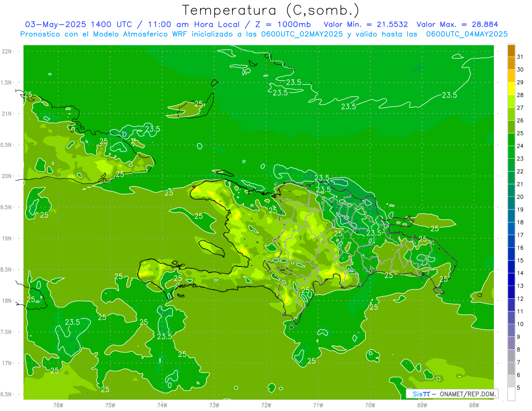Select the purple legend band between 8 and 9
This screenshot has height=411, width=532.
click(511, 343)
